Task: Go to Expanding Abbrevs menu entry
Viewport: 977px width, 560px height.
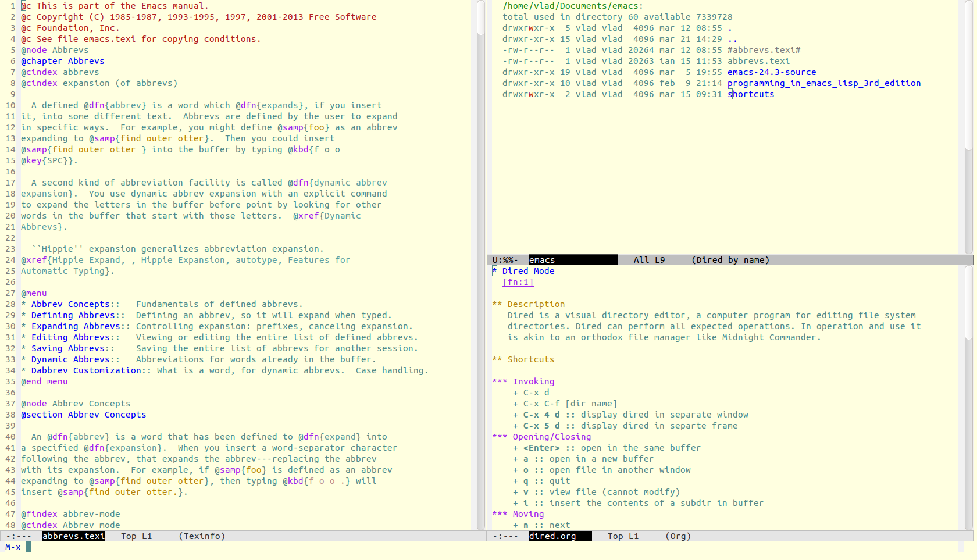Action: point(76,326)
